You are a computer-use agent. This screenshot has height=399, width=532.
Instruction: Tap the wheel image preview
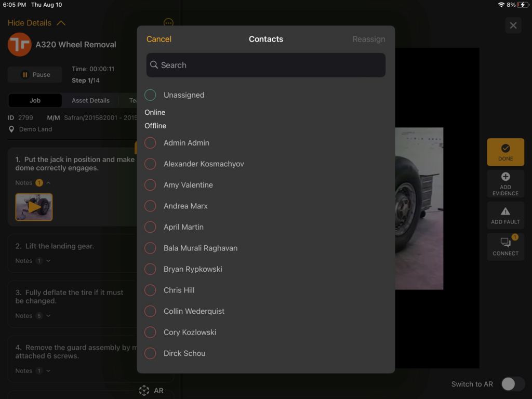pos(419,208)
